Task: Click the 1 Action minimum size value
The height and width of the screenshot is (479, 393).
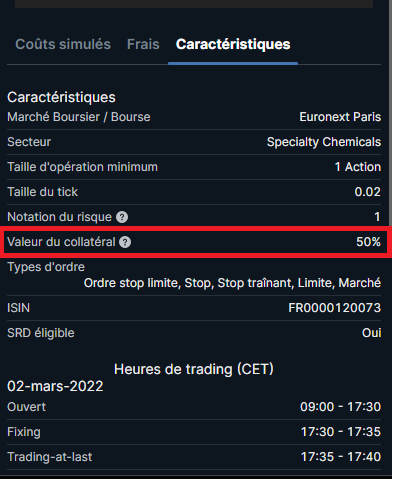Action: 358,167
